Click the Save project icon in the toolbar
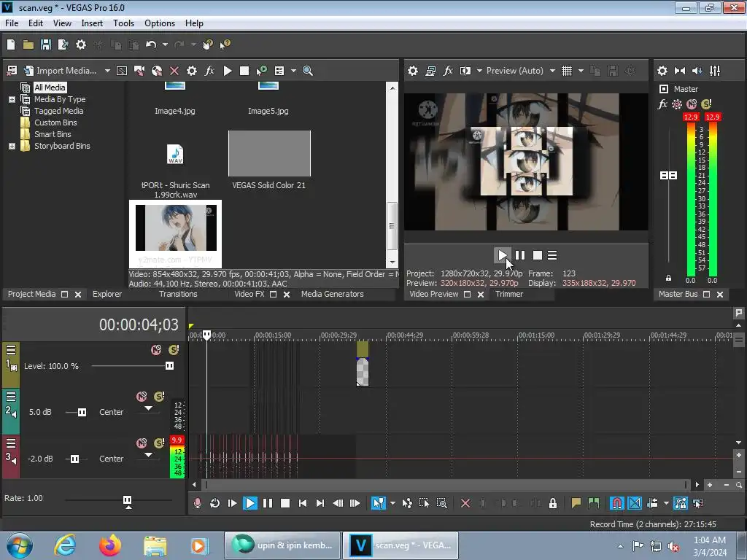The height and width of the screenshot is (560, 747). (45, 44)
